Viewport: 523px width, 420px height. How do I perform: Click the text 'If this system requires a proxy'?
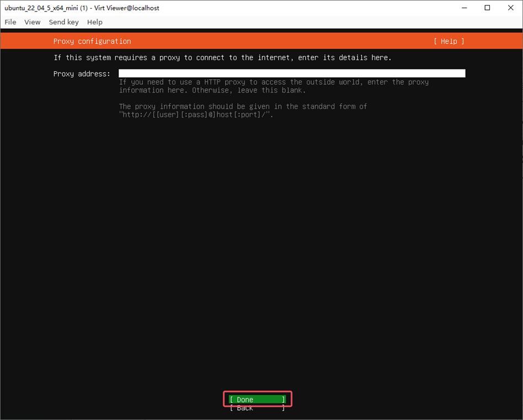click(117, 58)
